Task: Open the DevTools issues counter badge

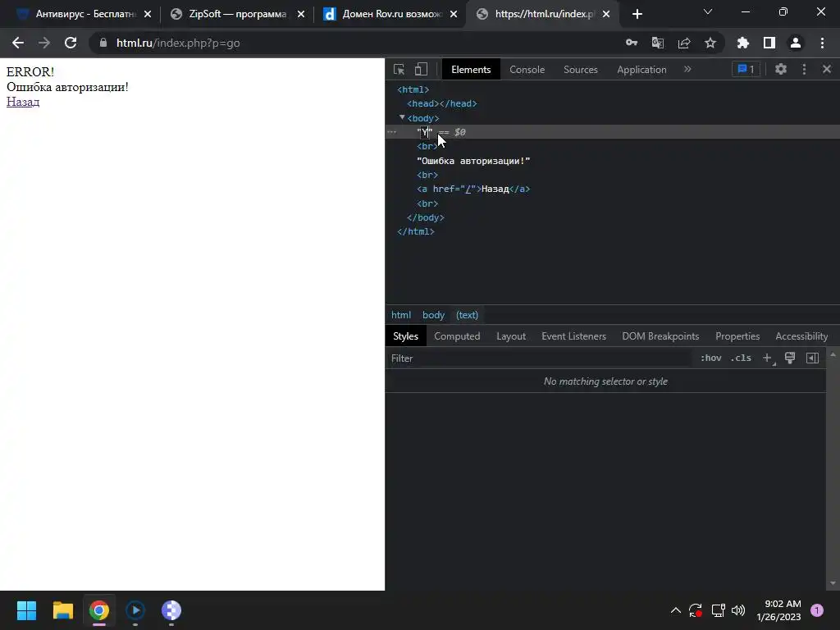Action: coord(746,69)
